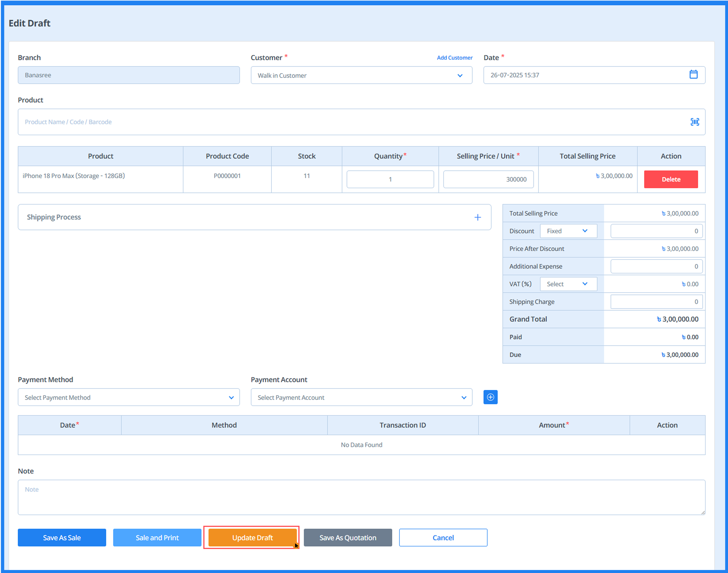Click Save As Quotation button
728x573 pixels.
(347, 537)
